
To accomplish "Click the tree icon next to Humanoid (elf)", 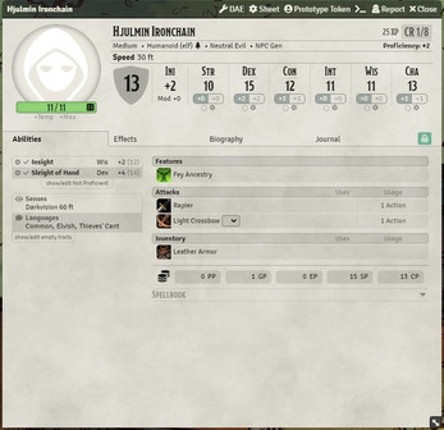I will pyautogui.click(x=198, y=46).
